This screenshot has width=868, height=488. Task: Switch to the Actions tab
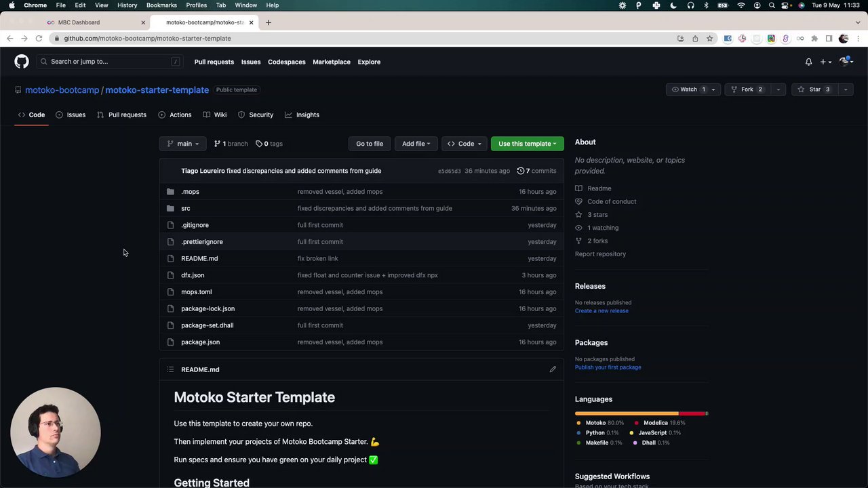tap(175, 115)
